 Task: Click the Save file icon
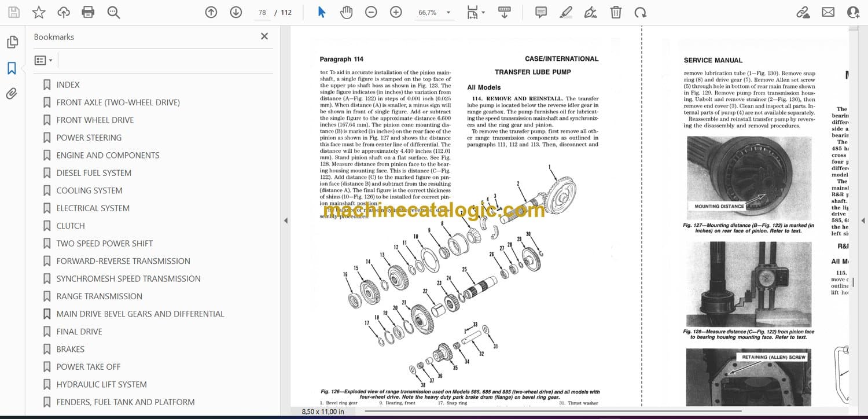pos(14,12)
